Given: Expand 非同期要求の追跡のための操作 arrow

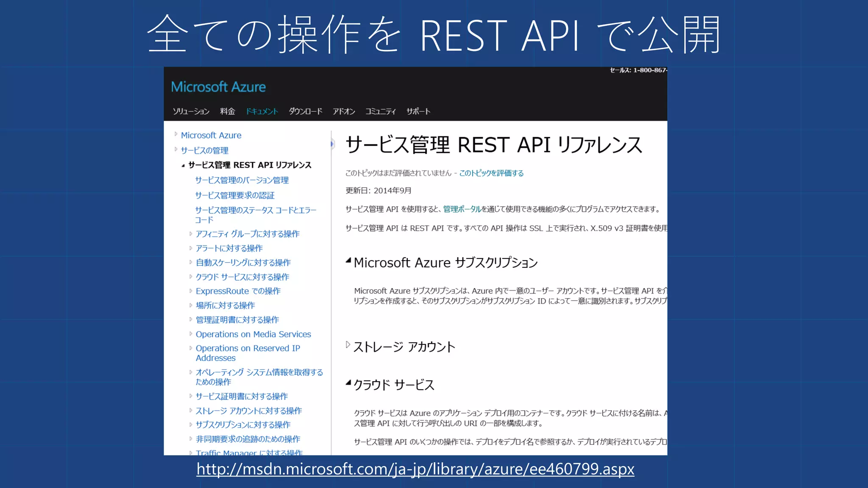Looking at the screenshot, I should click(191, 439).
